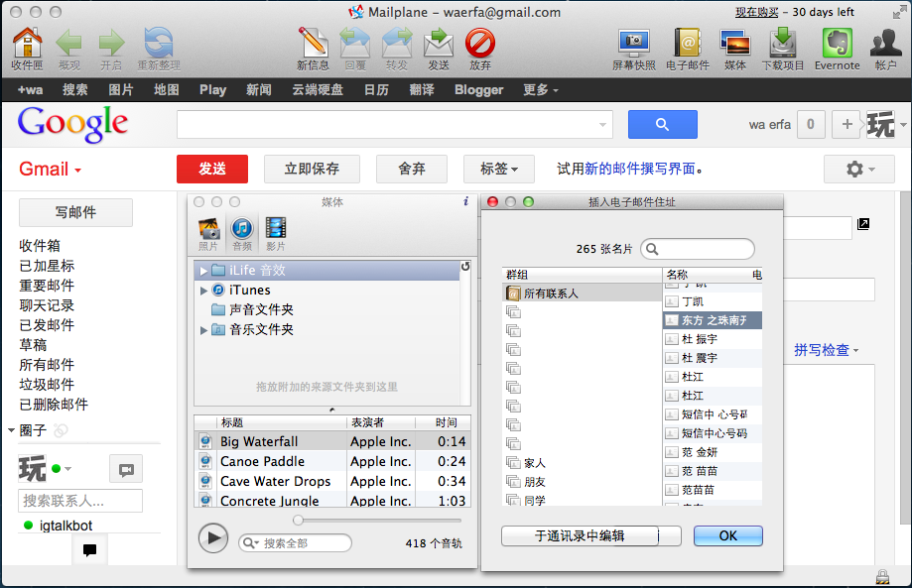Open Blogger in the Google bar
The height and width of the screenshot is (588, 912).
478,90
